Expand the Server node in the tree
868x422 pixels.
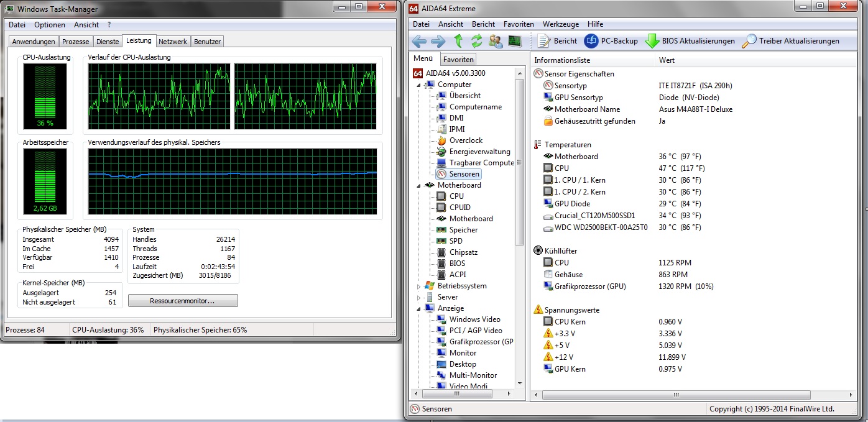[418, 297]
